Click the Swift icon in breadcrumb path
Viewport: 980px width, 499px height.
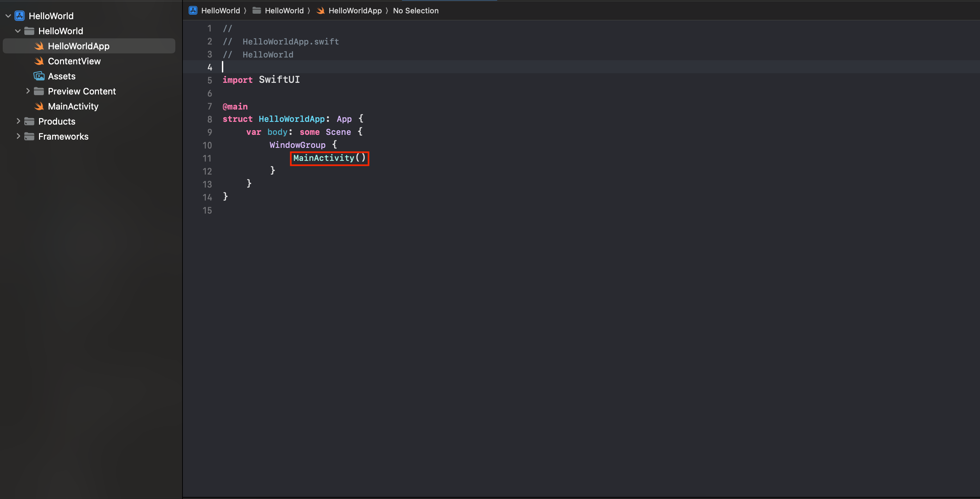(321, 11)
